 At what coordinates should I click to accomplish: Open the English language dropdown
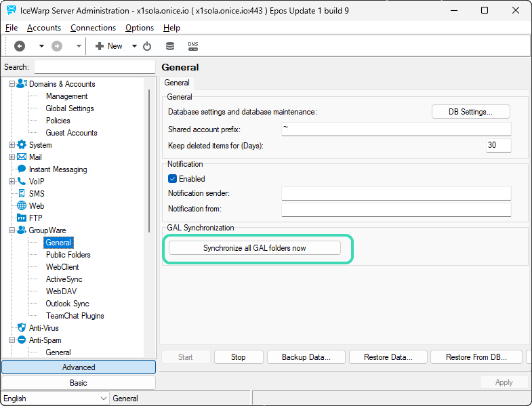(x=55, y=398)
